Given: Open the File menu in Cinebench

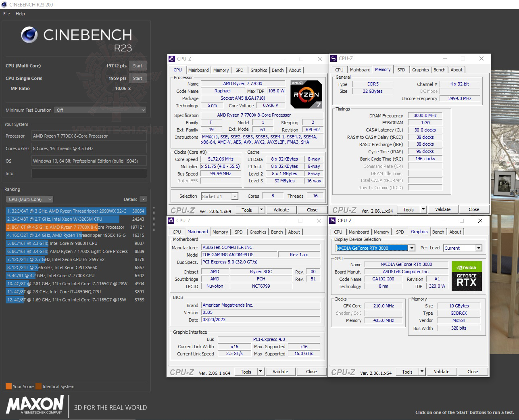Looking at the screenshot, I should (6, 13).
